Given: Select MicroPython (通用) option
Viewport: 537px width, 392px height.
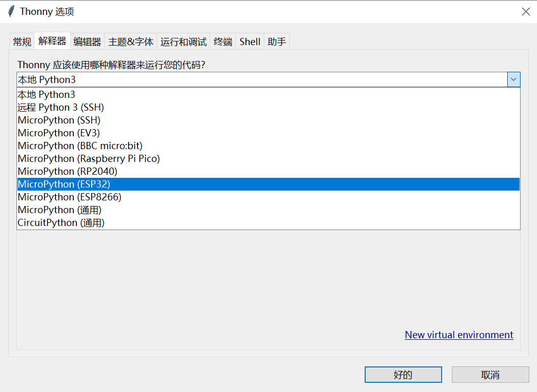Looking at the screenshot, I should (269, 210).
